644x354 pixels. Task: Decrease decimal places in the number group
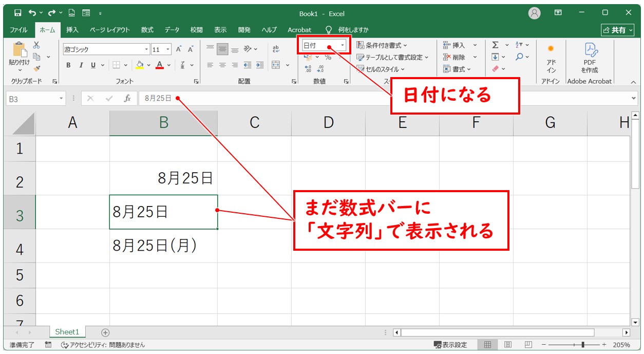click(320, 68)
